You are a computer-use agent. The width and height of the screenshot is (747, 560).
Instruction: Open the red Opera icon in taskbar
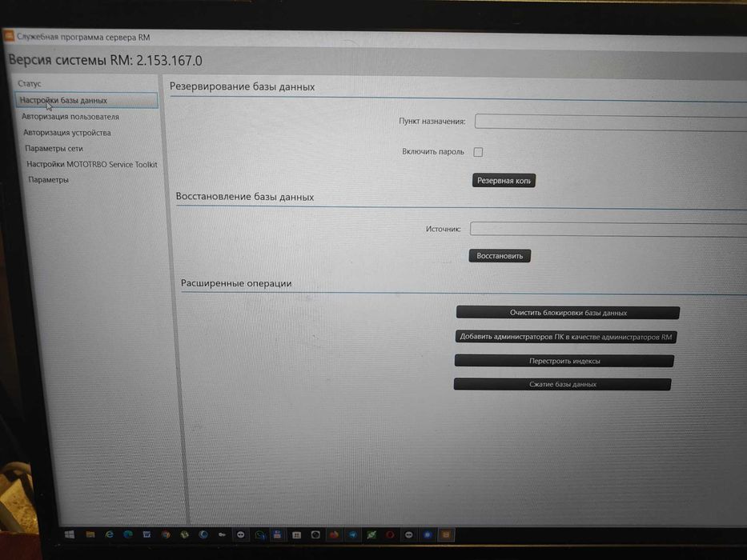tap(390, 534)
